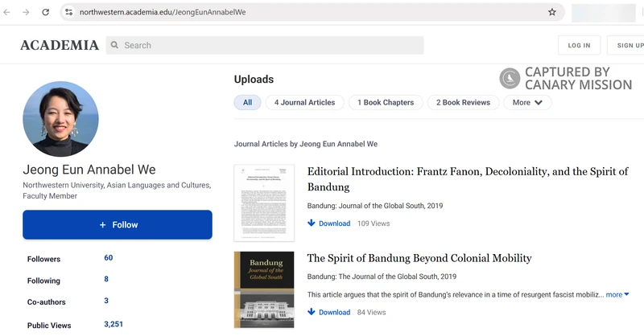Click the browser forward arrow

pos(26,12)
